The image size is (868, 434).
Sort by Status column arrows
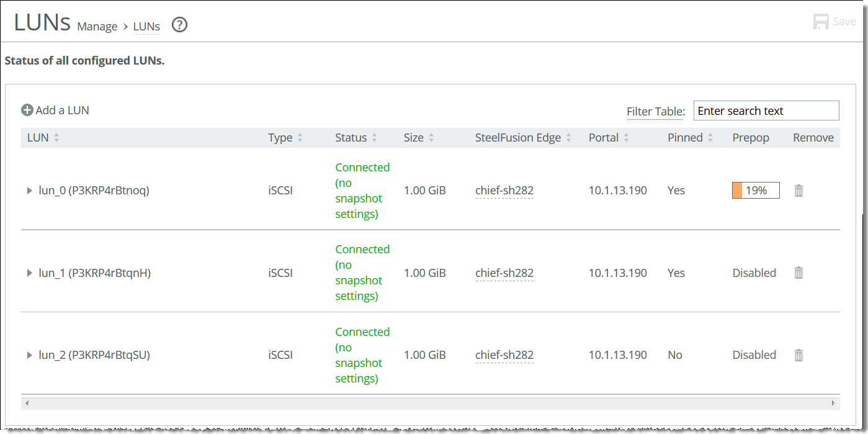point(375,138)
